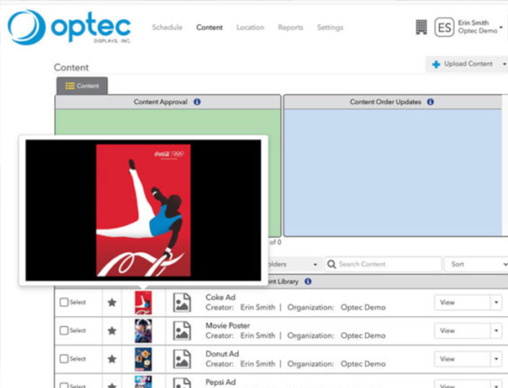
Task: Expand the Erin Smith account menu arrow
Action: click(501, 27)
